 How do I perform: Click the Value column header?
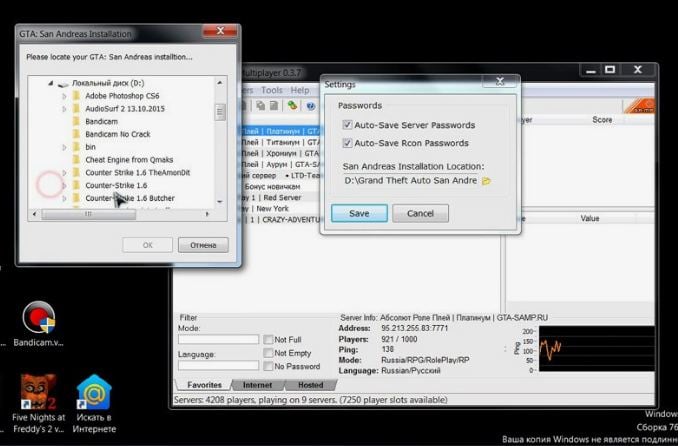[590, 218]
